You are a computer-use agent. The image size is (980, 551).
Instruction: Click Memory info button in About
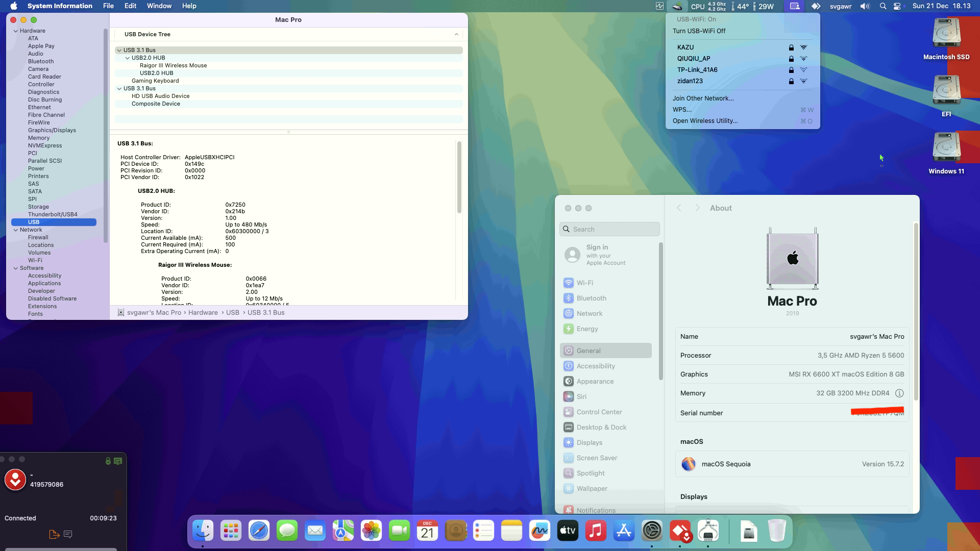pyautogui.click(x=899, y=393)
